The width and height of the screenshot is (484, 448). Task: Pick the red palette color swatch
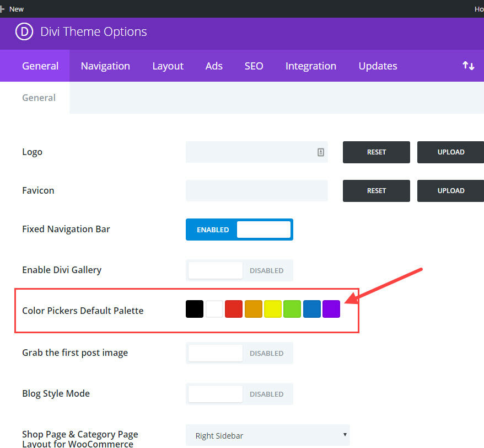(x=234, y=309)
